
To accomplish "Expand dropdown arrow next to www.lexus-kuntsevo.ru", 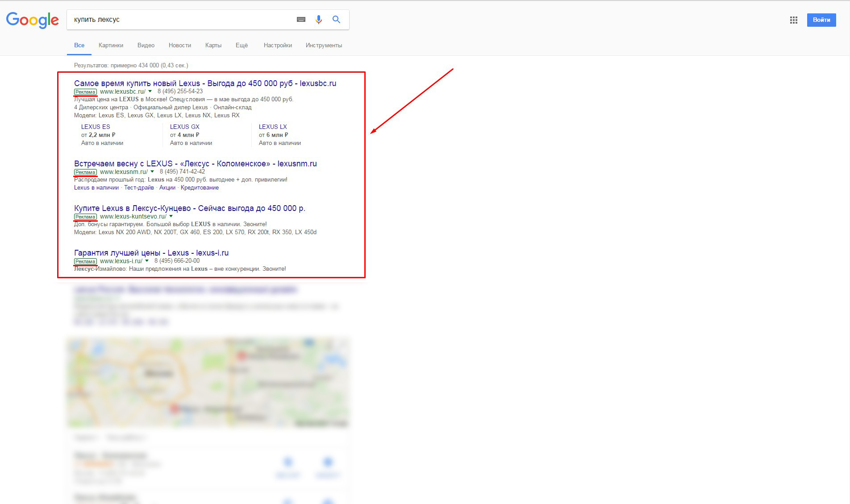I will pos(171,216).
